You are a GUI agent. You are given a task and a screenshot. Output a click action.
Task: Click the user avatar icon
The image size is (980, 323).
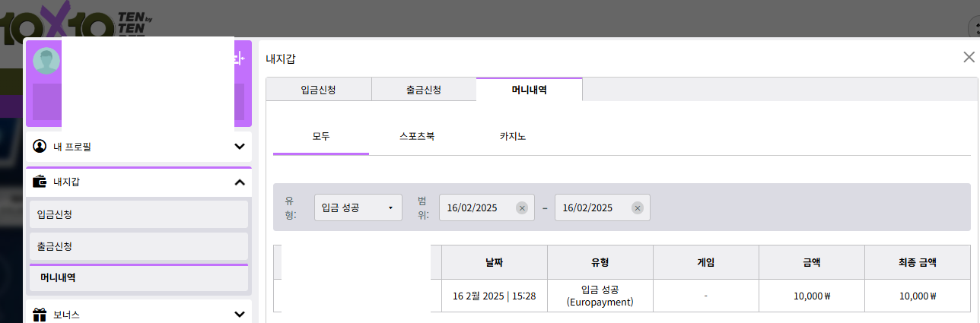coord(46,61)
